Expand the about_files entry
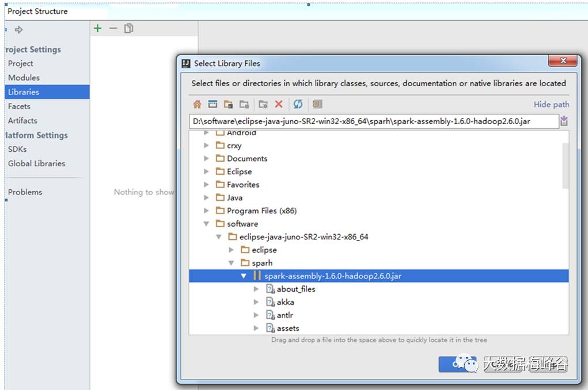This screenshot has height=390, width=588. coord(256,289)
